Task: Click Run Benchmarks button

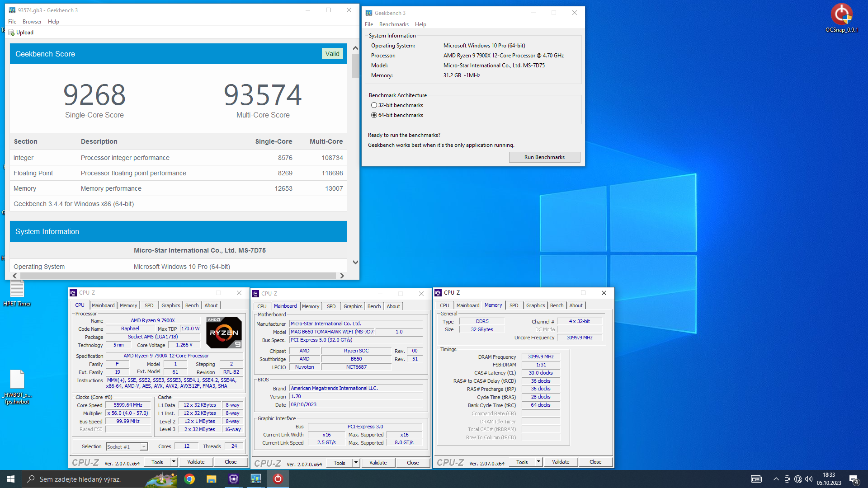Action: (544, 157)
